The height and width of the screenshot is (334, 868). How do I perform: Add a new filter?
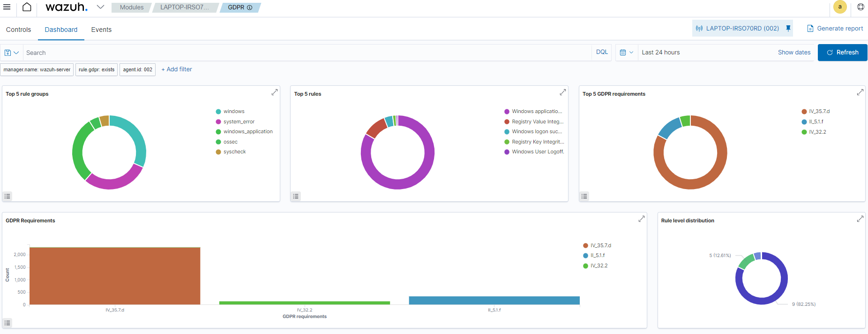click(177, 69)
